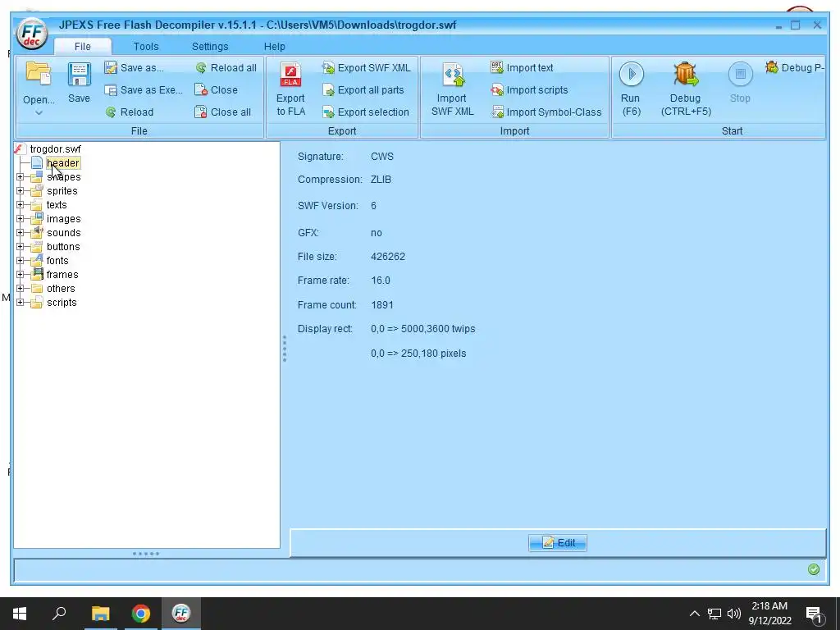This screenshot has height=630, width=840.
Task: Open the dropdown arrow under Open
Action: click(39, 113)
